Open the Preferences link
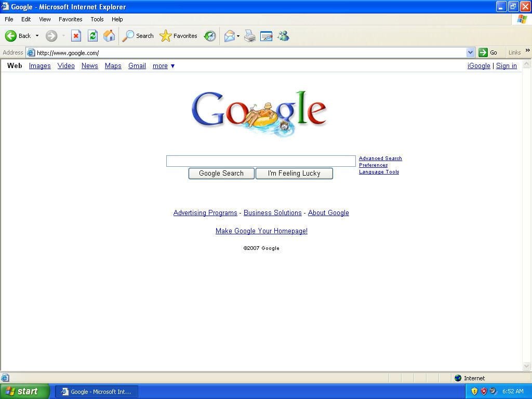This screenshot has height=399, width=532. coord(373,165)
